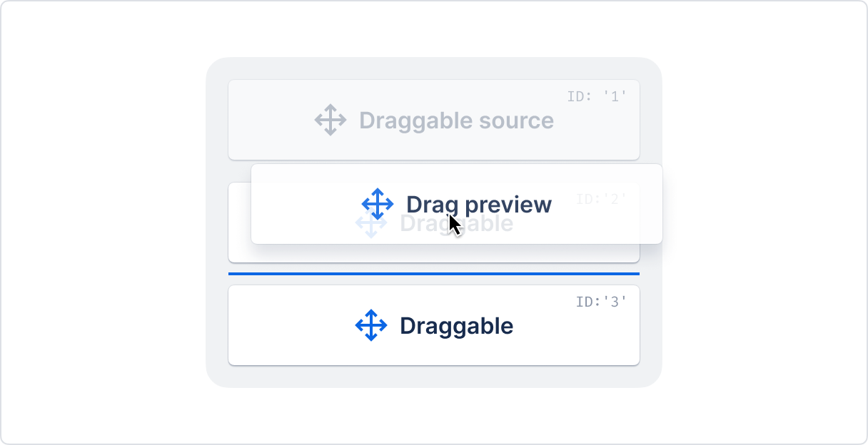Click the faded ID:'2' label
Screen dimensions: 868x445
[601, 199]
